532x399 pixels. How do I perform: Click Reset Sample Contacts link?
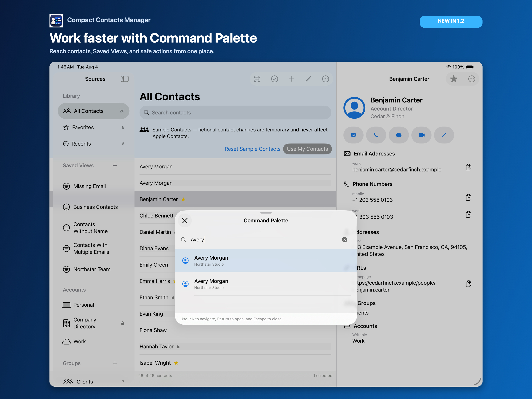click(x=252, y=149)
